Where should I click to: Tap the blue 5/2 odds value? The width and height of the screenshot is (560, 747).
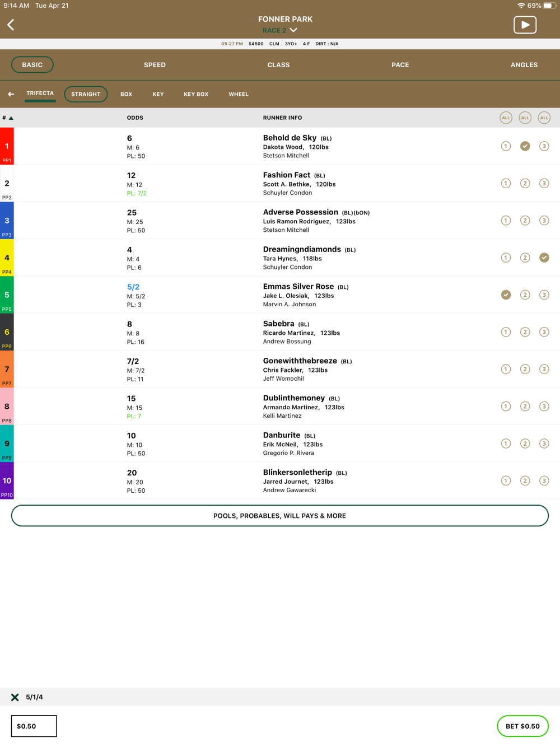pos(133,287)
